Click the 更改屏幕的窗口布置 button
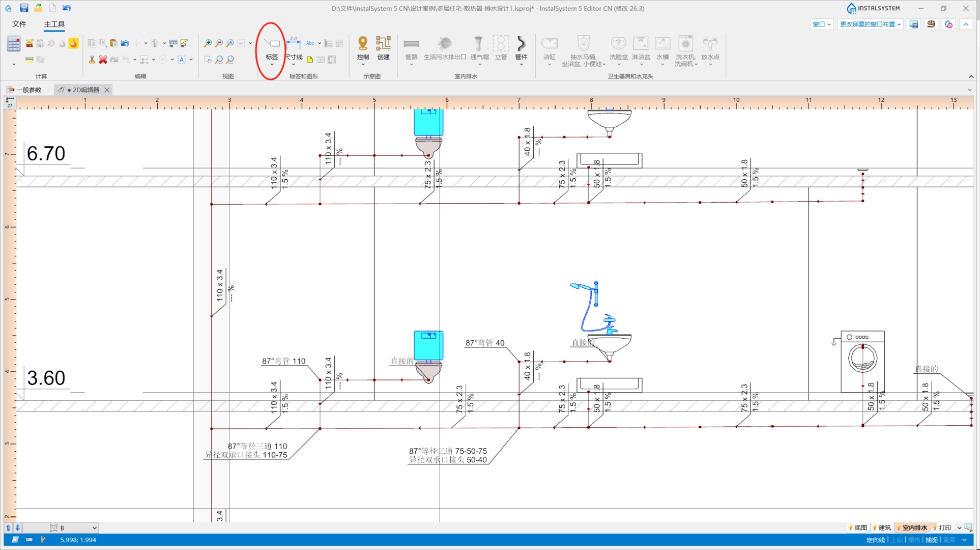 [870, 24]
